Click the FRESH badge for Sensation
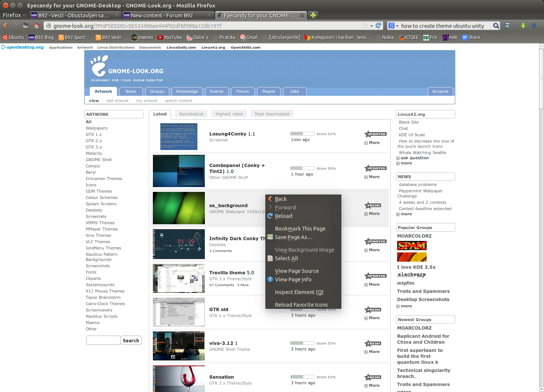The image size is (544, 392). click(x=373, y=377)
